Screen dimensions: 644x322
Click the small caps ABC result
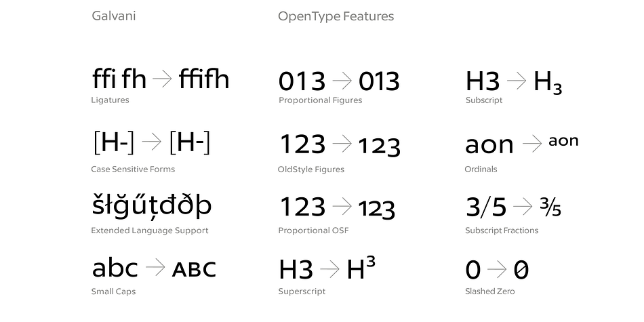pyautogui.click(x=194, y=270)
